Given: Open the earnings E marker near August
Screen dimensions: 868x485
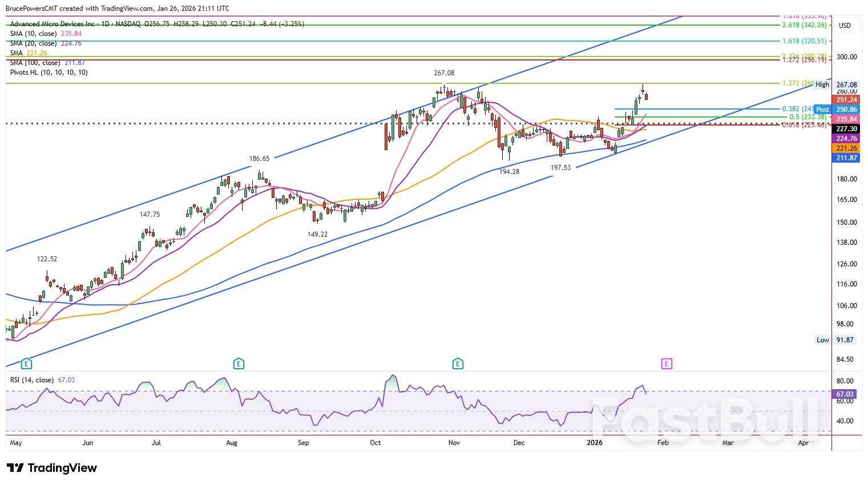Looking at the screenshot, I should [239, 363].
